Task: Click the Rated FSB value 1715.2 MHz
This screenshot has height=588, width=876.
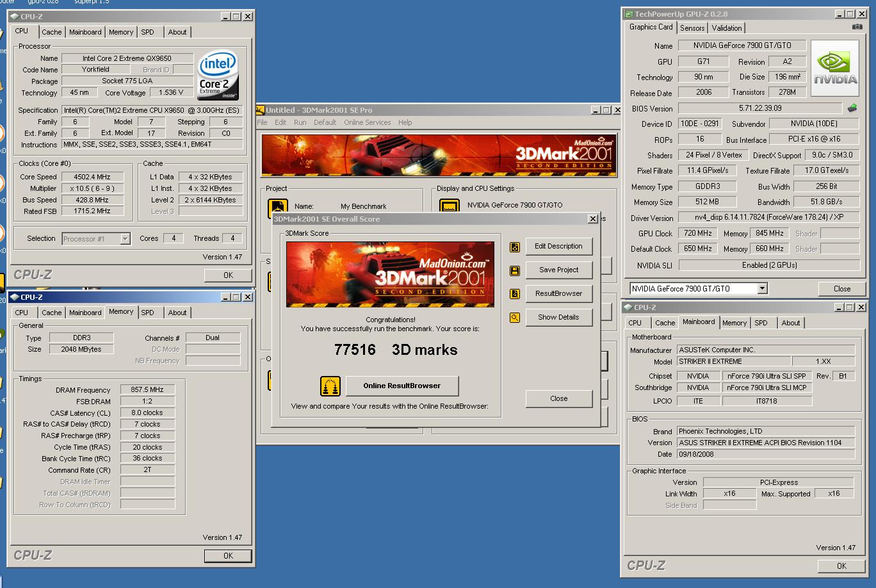Action: tap(92, 211)
